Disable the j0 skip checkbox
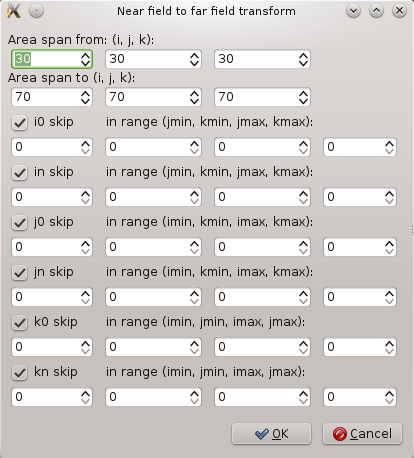Image resolution: width=414 pixels, height=458 pixels. click(x=19, y=222)
